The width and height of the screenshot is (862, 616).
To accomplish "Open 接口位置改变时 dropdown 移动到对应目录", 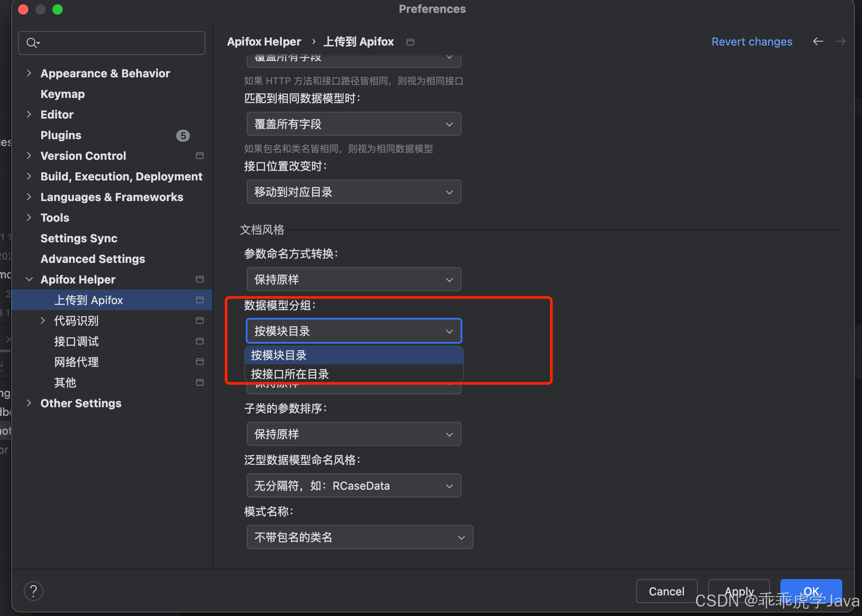I will 354,192.
